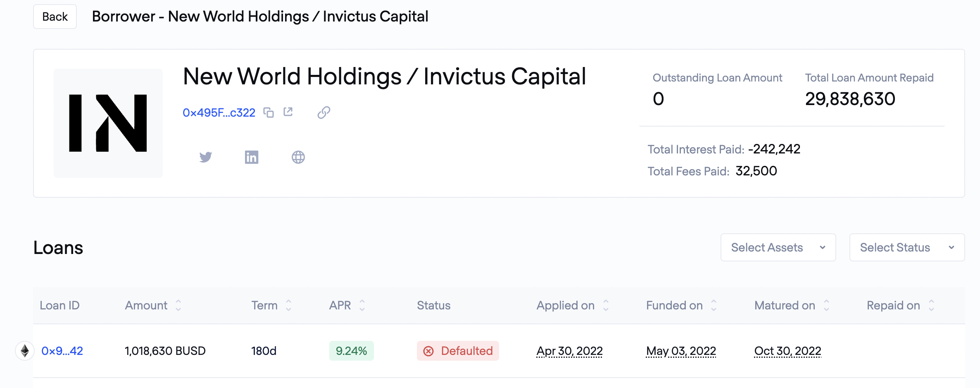Click the chain link icon beside address
980x388 pixels.
324,113
